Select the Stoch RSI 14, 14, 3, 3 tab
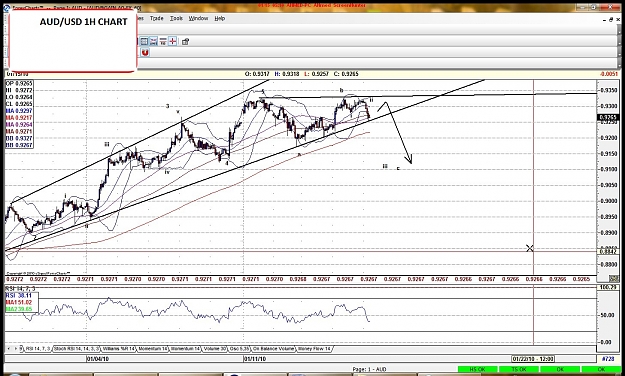Image resolution: width=625 pixels, height=376 pixels. (77, 348)
